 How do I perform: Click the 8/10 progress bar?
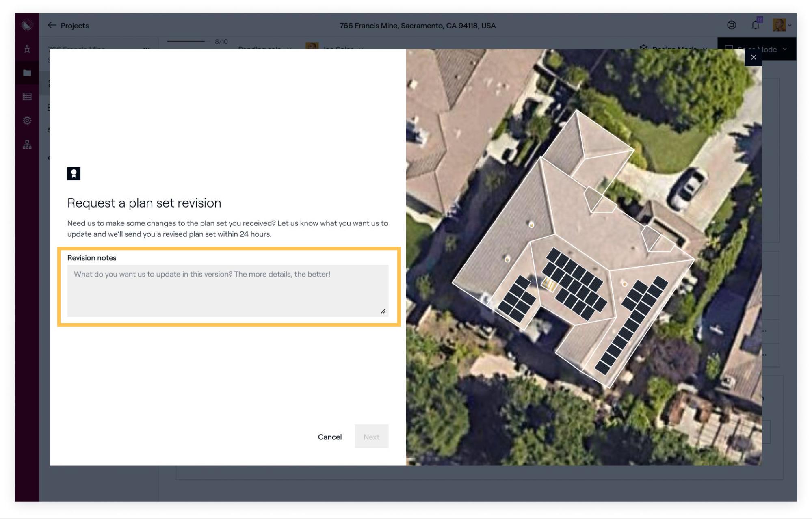(x=188, y=41)
